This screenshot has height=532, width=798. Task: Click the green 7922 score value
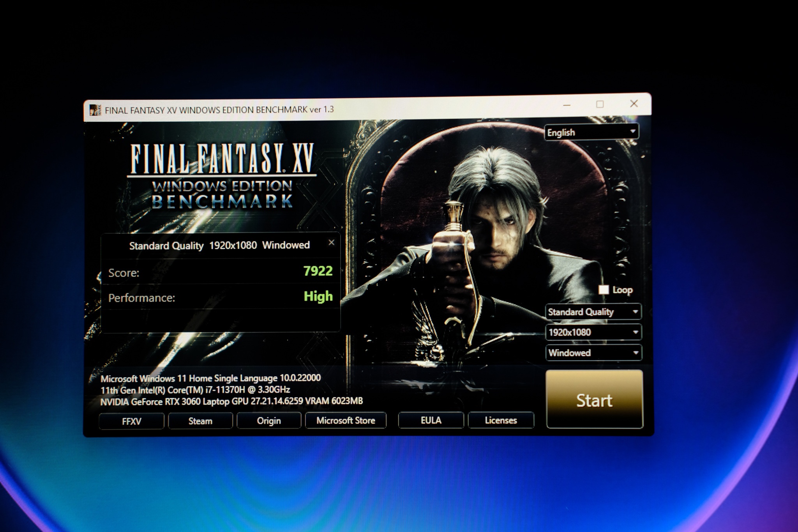pos(318,271)
